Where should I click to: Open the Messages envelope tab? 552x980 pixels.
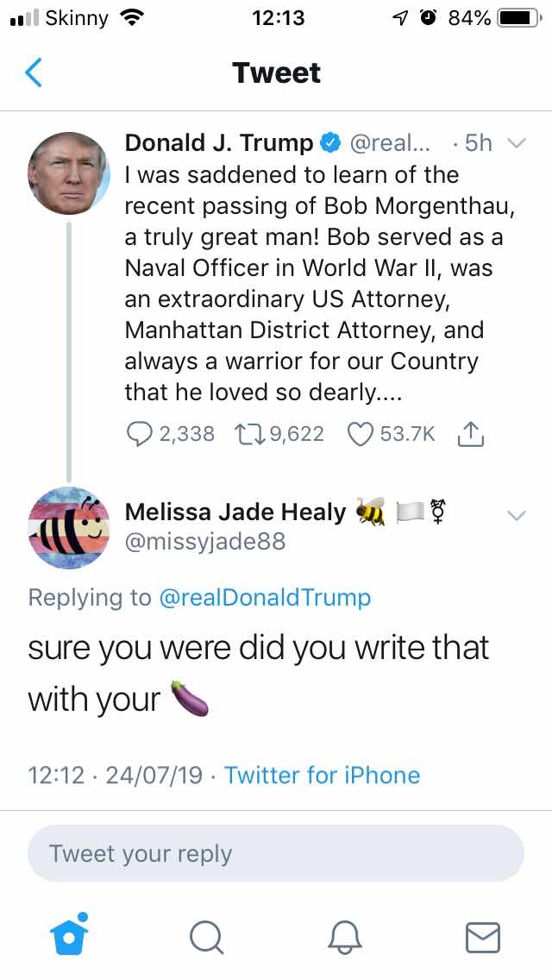(482, 936)
